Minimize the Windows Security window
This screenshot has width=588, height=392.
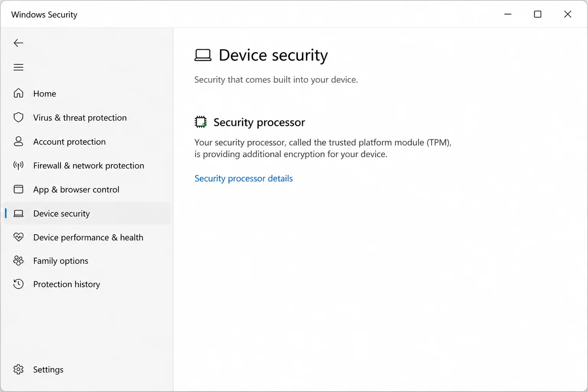(x=508, y=14)
